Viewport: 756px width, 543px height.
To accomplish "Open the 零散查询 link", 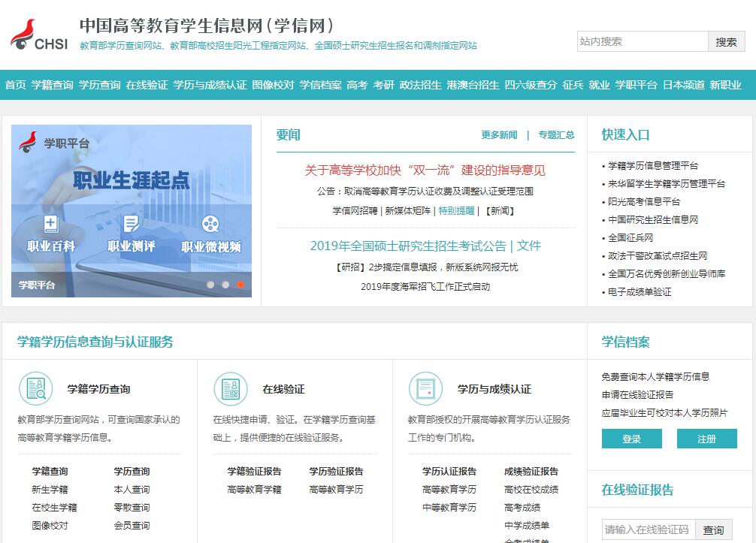I will (132, 508).
